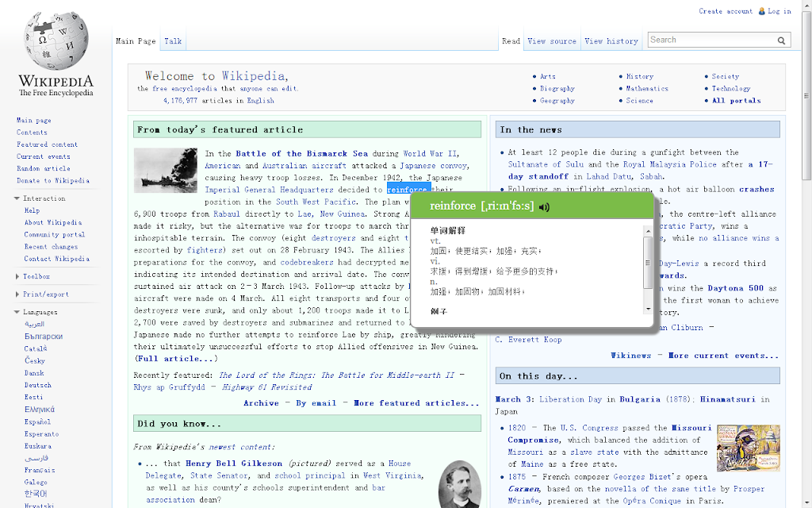Open Current events sidebar link
Viewport: 812px width, 508px height.
point(44,156)
